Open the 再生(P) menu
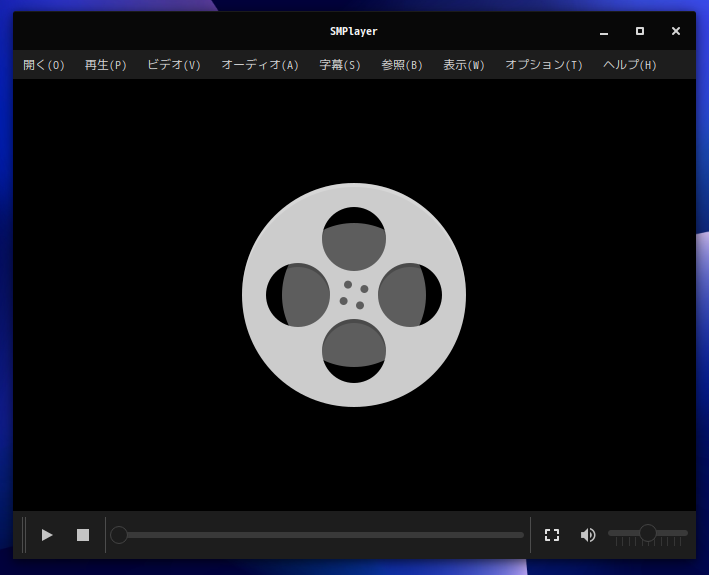Screen dimensions: 709x575 coord(106,65)
